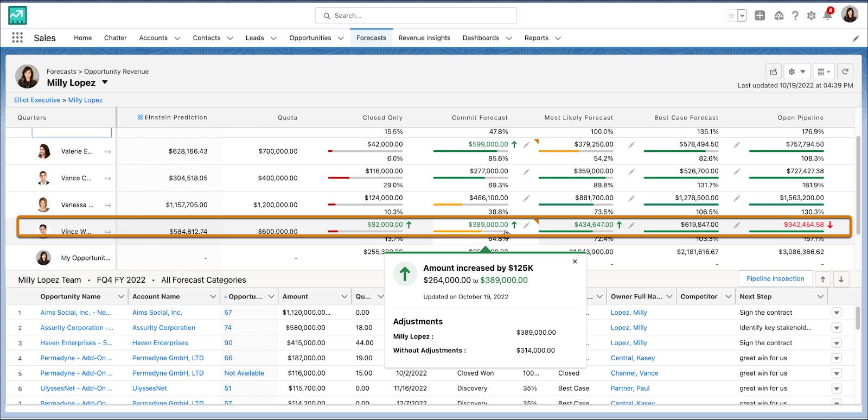Drill into Valerie E. forecast arrow
The width and height of the screenshot is (868, 420).
(107, 151)
